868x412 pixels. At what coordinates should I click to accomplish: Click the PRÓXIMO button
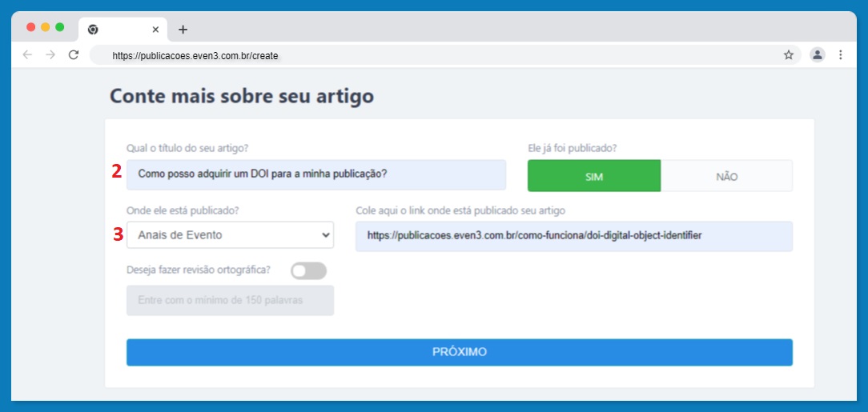pos(460,352)
